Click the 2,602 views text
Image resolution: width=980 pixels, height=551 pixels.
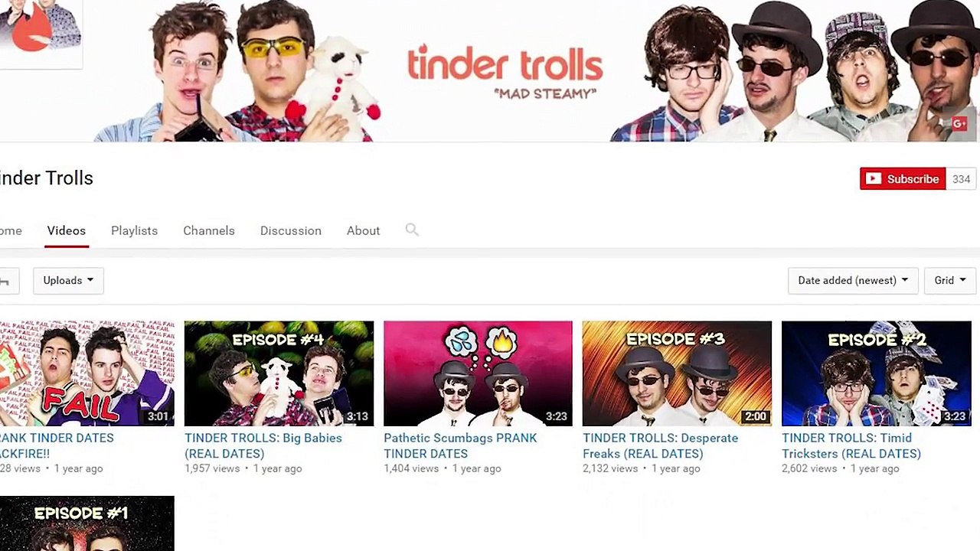pyautogui.click(x=809, y=468)
